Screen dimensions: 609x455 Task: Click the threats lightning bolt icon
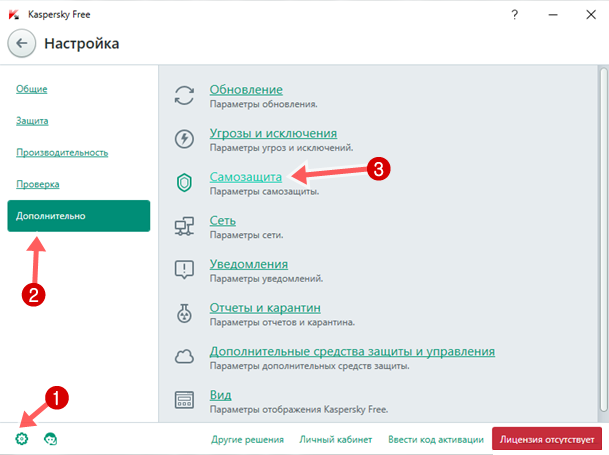click(x=184, y=139)
